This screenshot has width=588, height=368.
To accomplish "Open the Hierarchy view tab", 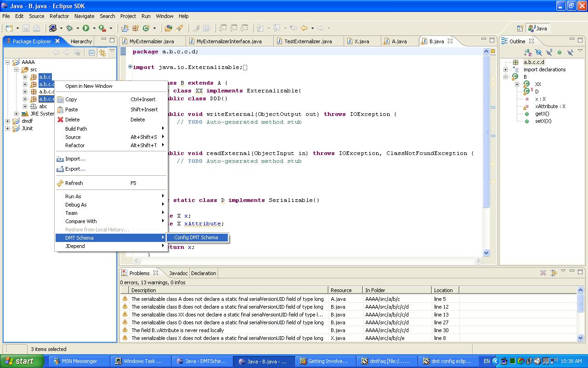I will (x=81, y=41).
